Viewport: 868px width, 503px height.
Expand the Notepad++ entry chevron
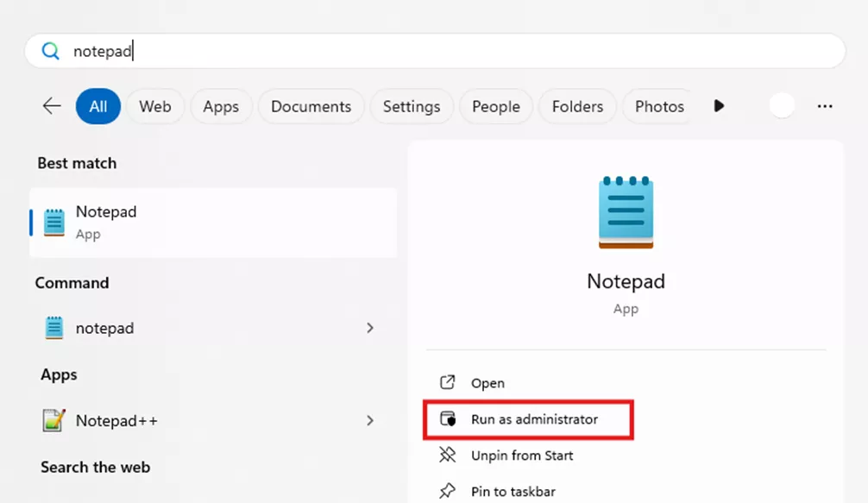point(370,420)
